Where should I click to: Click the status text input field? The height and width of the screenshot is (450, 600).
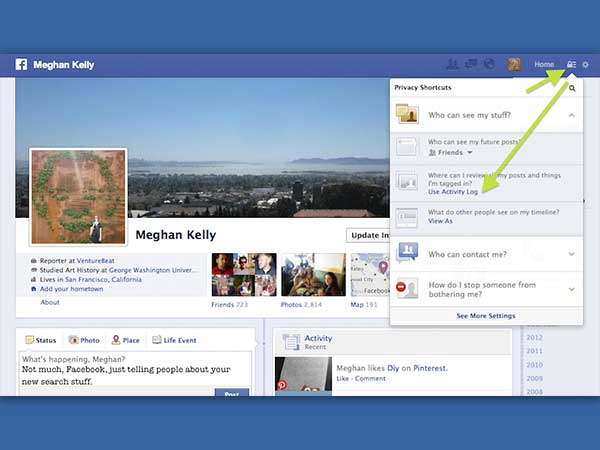click(x=135, y=370)
